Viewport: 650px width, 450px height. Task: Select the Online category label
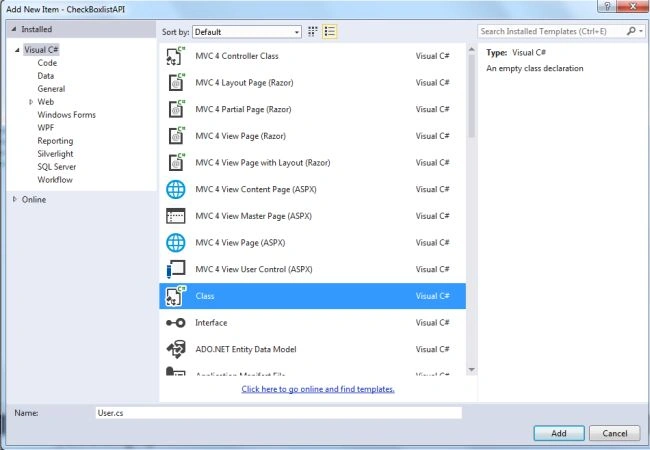(34, 200)
